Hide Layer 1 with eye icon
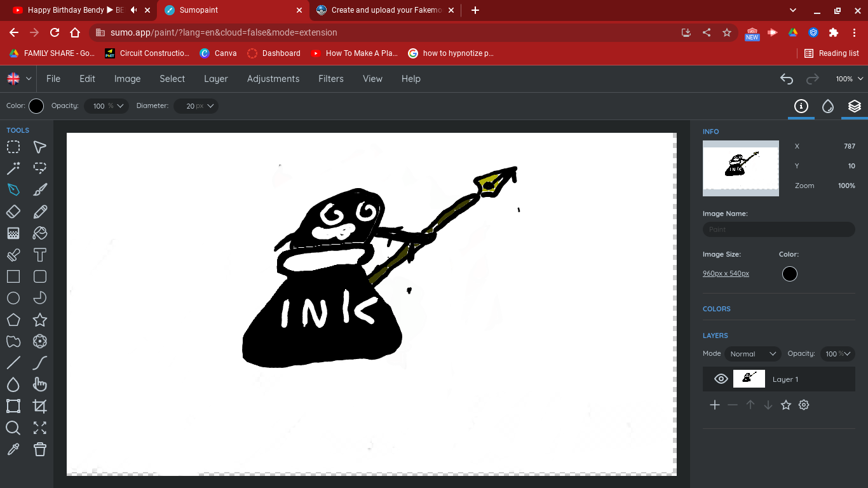 click(721, 379)
